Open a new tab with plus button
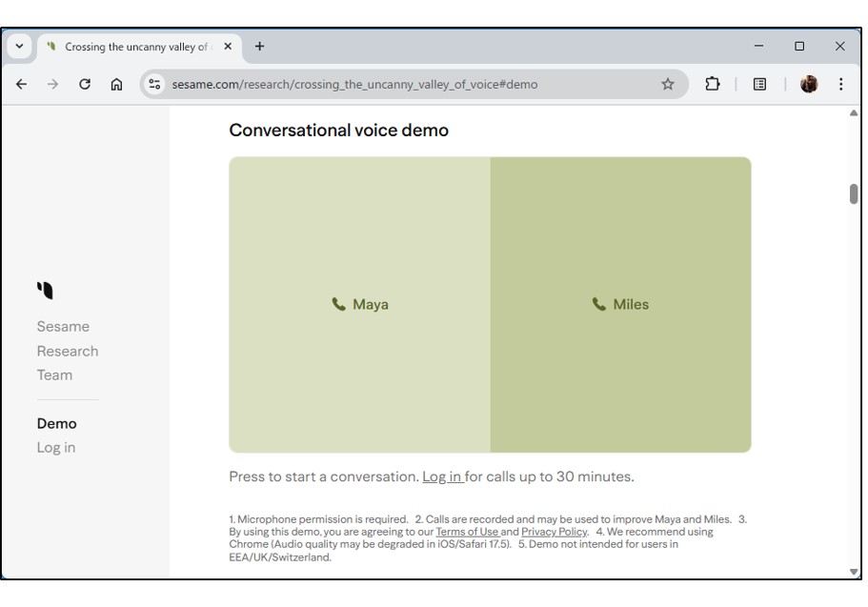The width and height of the screenshot is (868, 607). click(x=259, y=46)
